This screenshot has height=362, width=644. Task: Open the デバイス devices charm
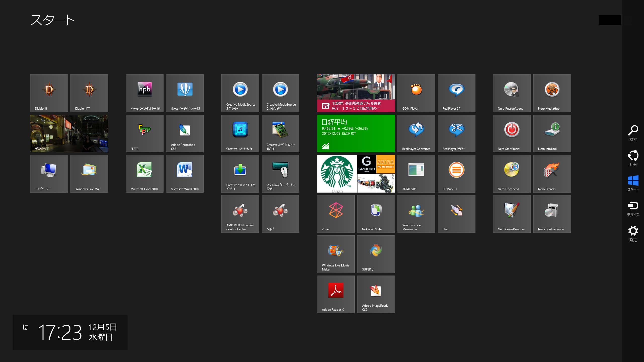coord(633,209)
